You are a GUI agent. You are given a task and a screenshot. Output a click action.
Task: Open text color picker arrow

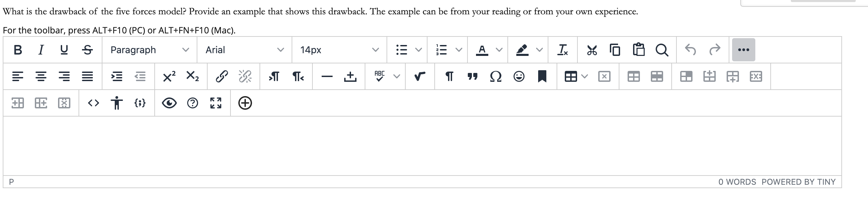[499, 50]
